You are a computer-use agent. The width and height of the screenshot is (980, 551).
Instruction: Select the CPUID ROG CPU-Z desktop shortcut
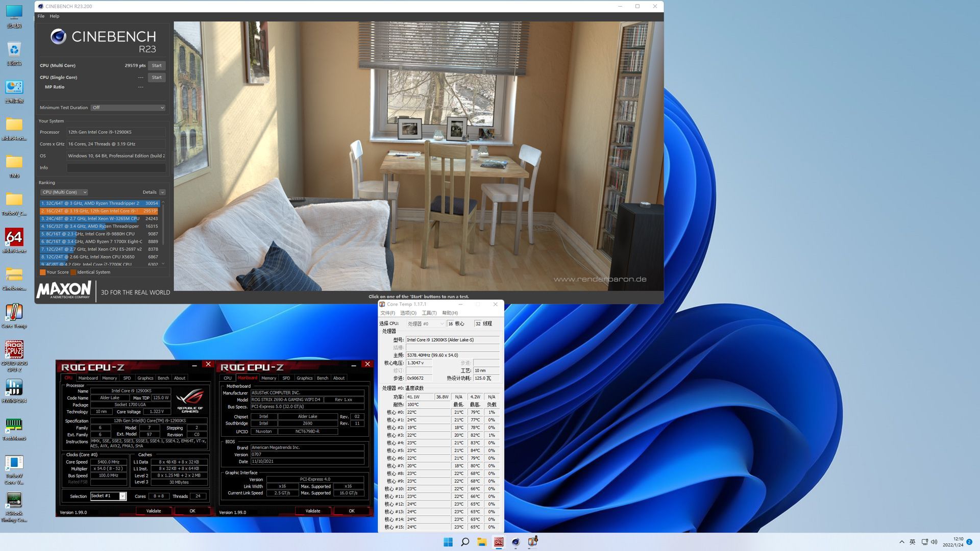(x=14, y=356)
